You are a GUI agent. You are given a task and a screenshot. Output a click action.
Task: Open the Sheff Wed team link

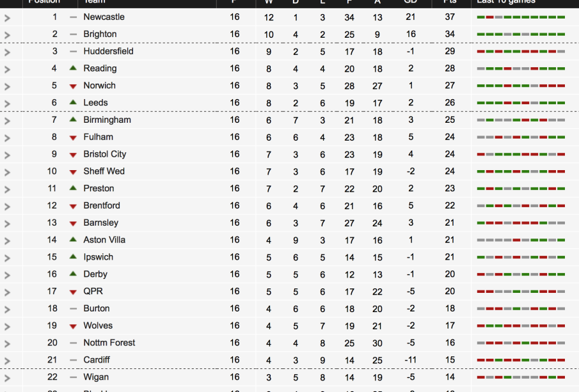(104, 171)
